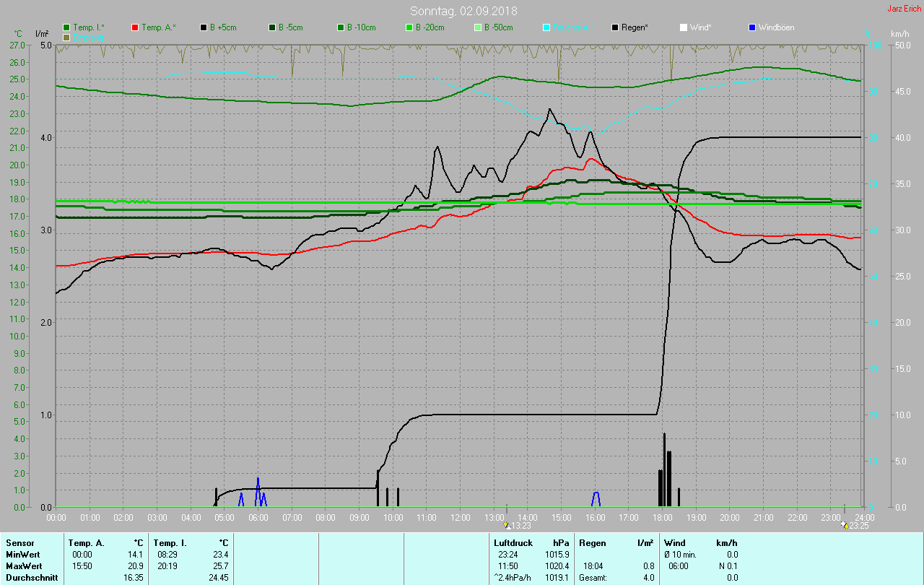Image resolution: width=924 pixels, height=585 pixels.
Task: Open the Jarz Erich link
Action: pos(904,9)
